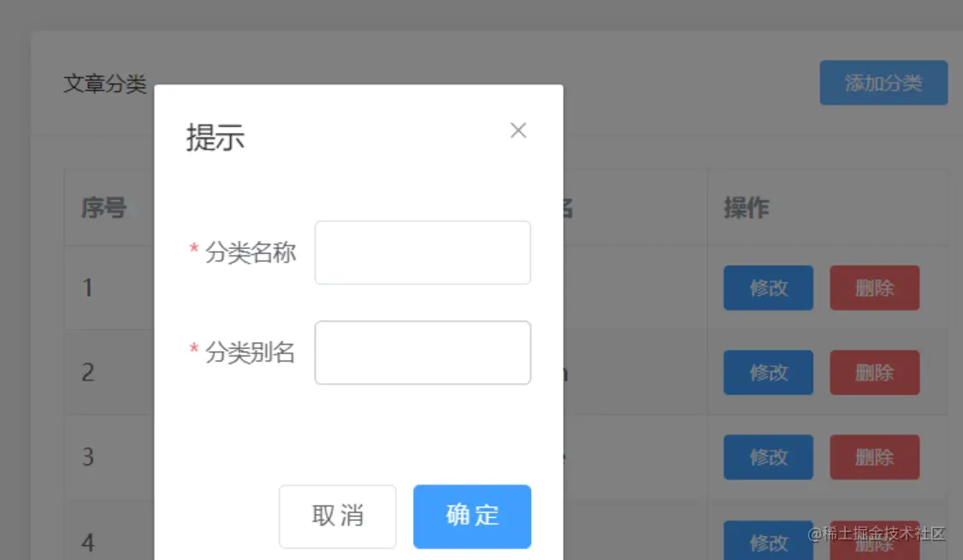
Task: Select the 操作 column header
Action: 747,208
